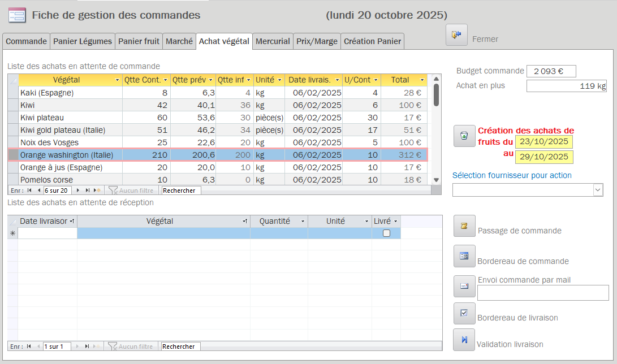This screenshot has width=617, height=364.
Task: Click the Budget commande field
Action: (551, 71)
